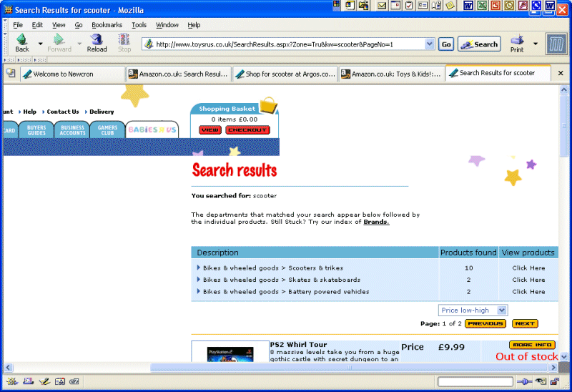This screenshot has height=392, width=572.
Task: Open the Gamers Club section
Action: pyautogui.click(x=107, y=129)
